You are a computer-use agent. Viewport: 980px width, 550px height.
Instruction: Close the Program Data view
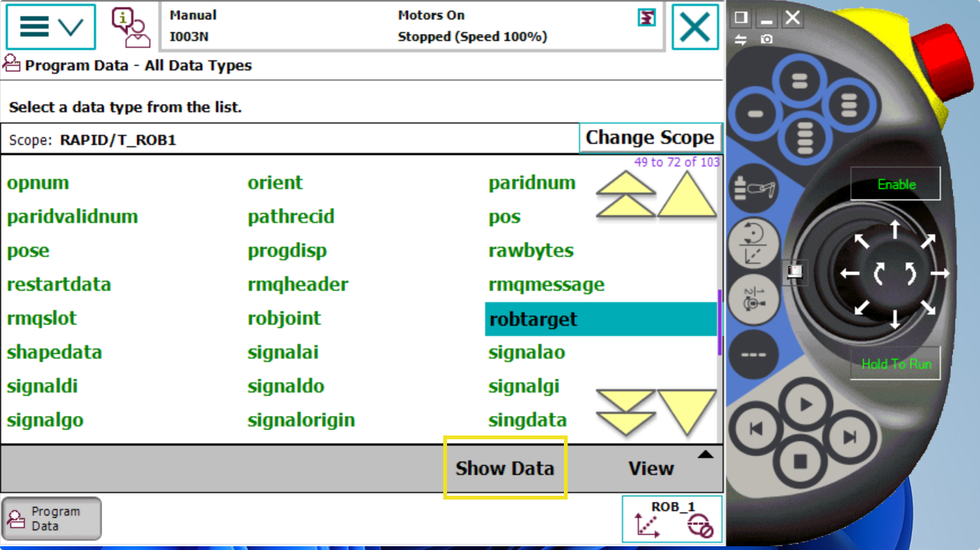(694, 27)
